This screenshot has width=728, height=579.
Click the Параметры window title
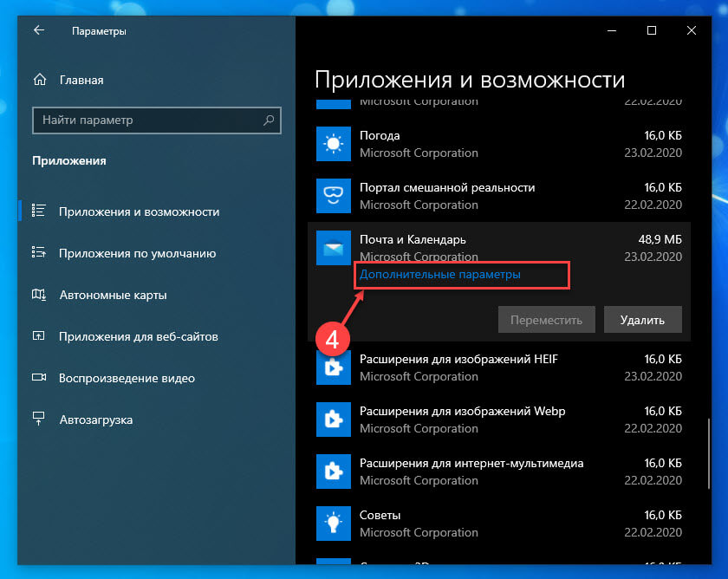(99, 31)
